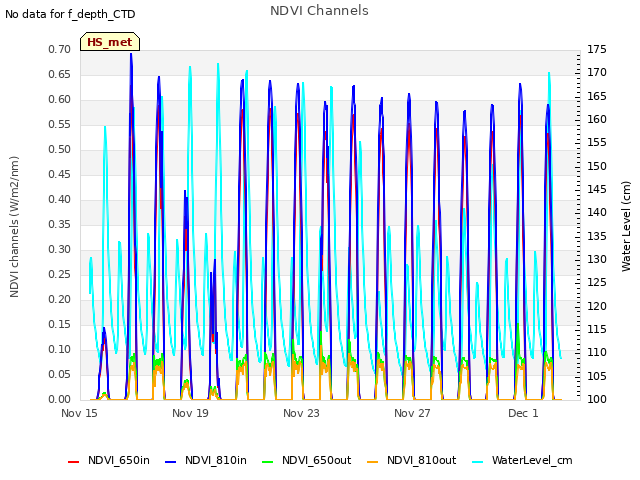Click the 0.50 left axis value
640x480 pixels.
pyautogui.click(x=60, y=149)
